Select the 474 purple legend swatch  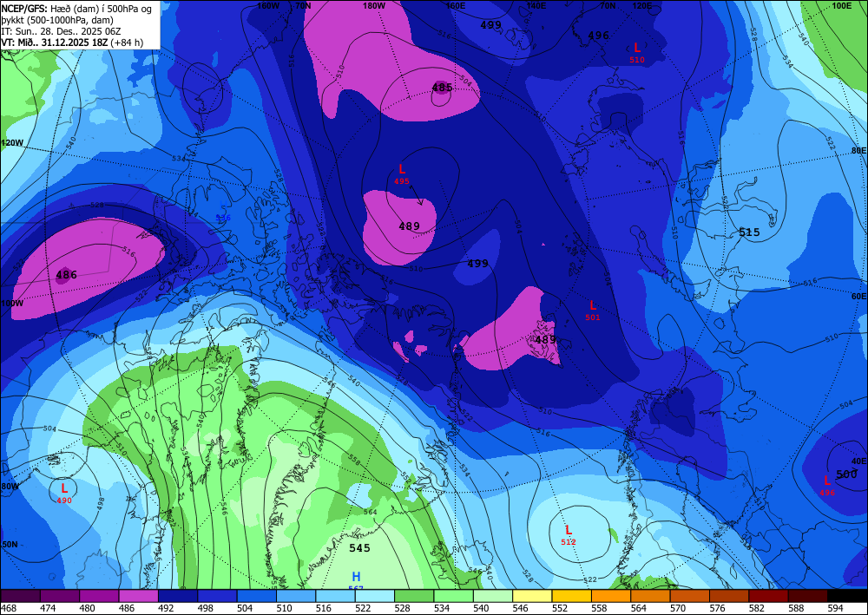click(60, 596)
